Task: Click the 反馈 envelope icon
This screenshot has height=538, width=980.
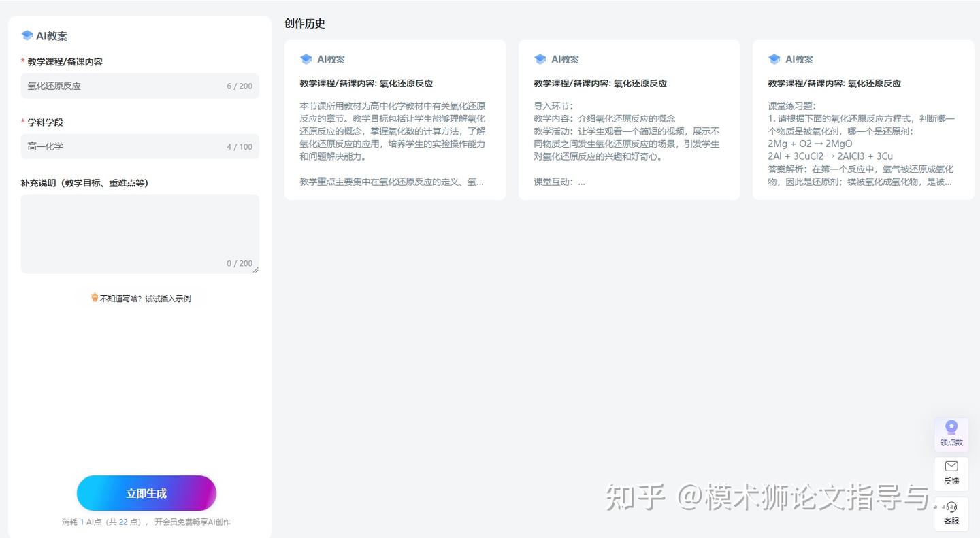Action: click(951, 467)
